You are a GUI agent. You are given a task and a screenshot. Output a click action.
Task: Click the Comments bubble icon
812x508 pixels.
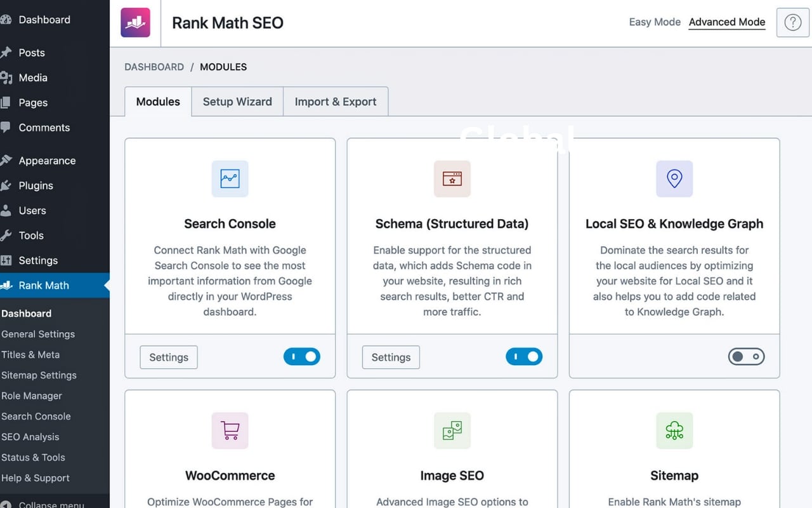pos(6,127)
